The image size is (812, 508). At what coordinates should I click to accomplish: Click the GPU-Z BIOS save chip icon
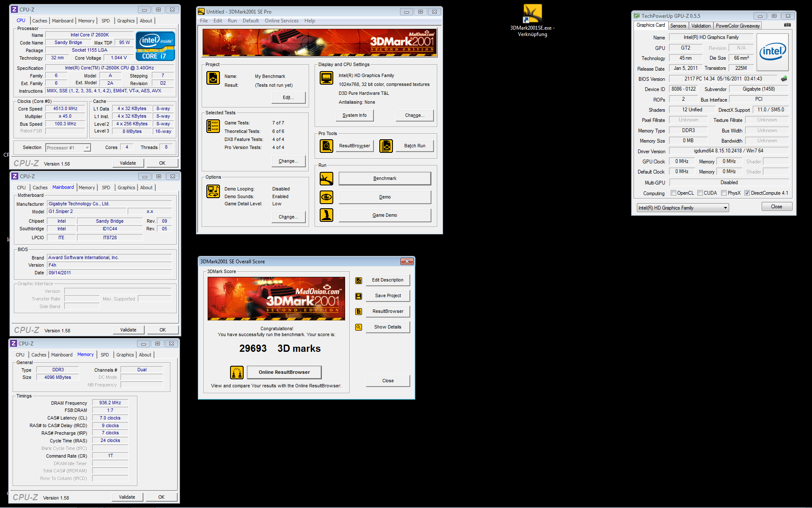coord(784,79)
